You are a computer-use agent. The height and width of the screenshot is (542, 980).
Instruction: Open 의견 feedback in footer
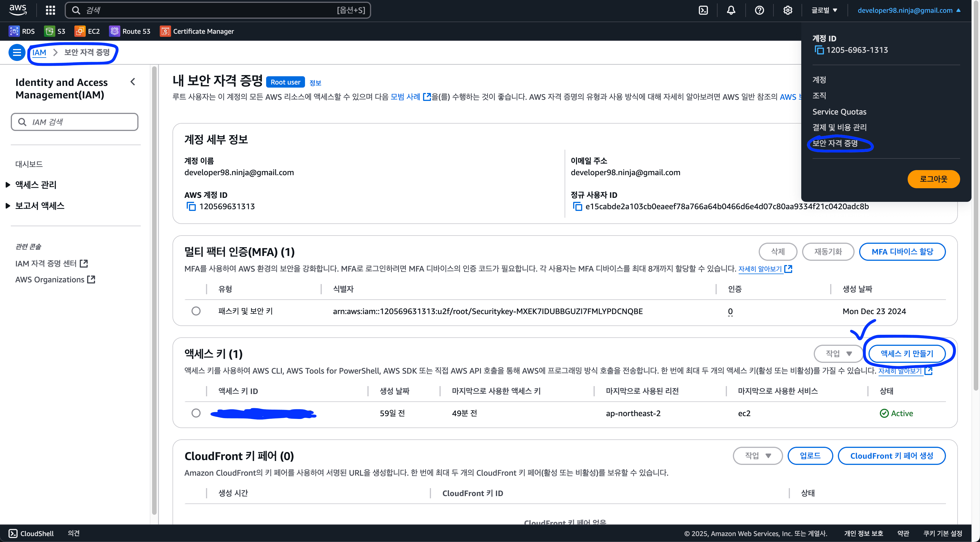pos(73,533)
